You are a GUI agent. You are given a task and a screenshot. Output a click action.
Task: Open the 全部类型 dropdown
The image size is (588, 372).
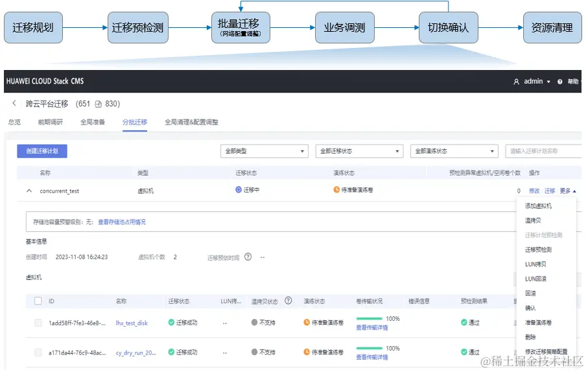(x=265, y=151)
